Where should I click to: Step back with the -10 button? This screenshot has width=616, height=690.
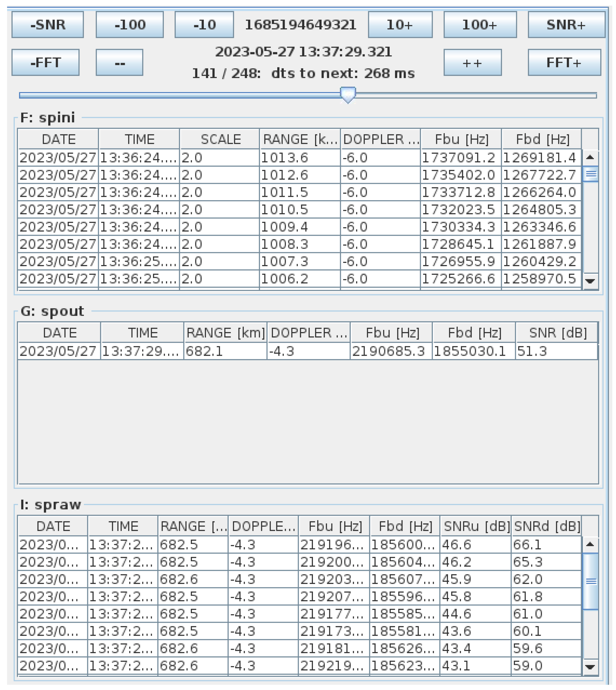point(204,25)
